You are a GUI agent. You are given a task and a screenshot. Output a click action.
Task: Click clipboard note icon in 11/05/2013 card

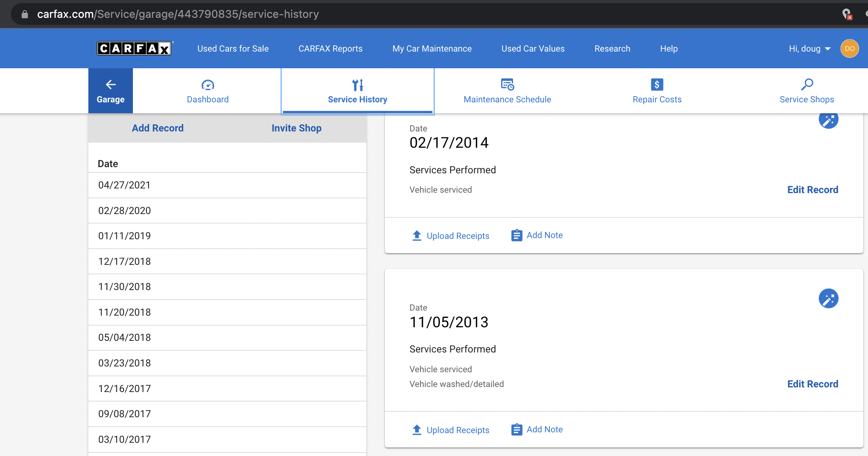coord(517,430)
